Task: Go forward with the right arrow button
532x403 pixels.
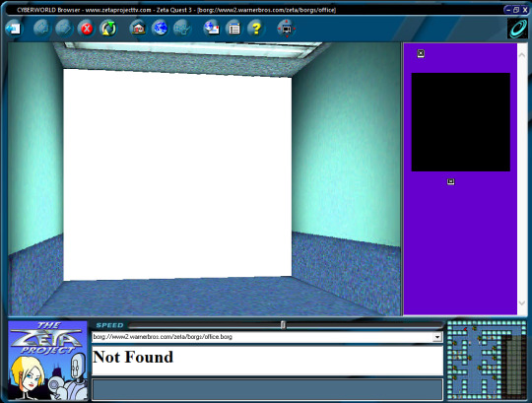Action: 64,29
